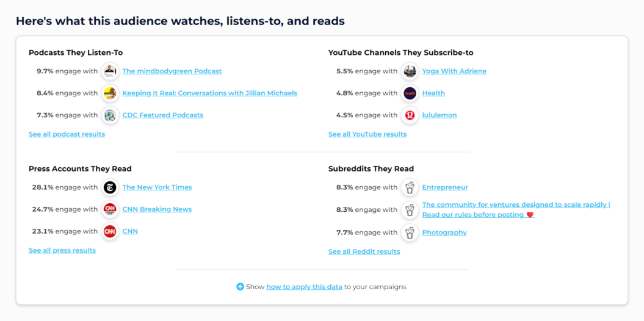The height and width of the screenshot is (321, 644).
Task: Click the CNN logo icon
Action: (x=110, y=231)
